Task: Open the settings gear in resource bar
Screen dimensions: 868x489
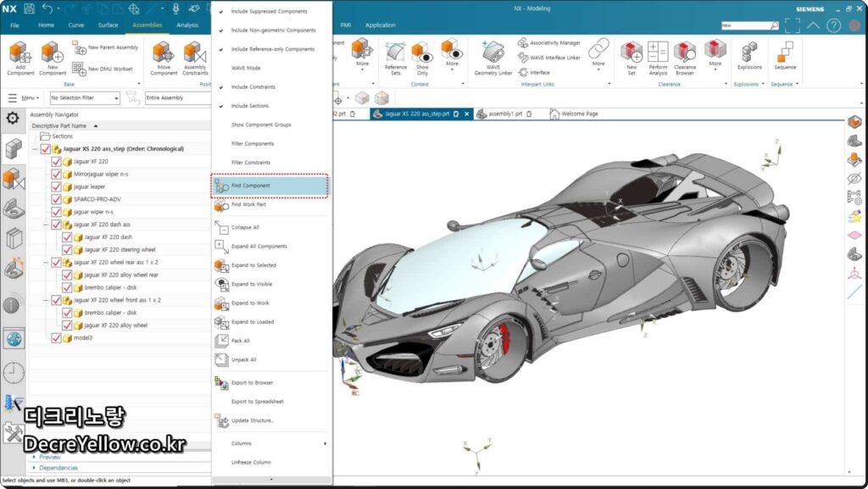Action: coord(12,118)
